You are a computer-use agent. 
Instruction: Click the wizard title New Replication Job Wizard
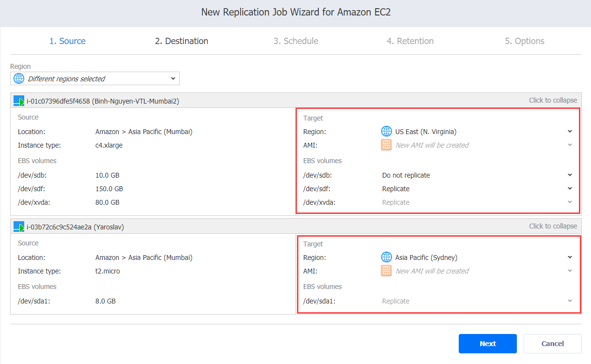pos(295,12)
